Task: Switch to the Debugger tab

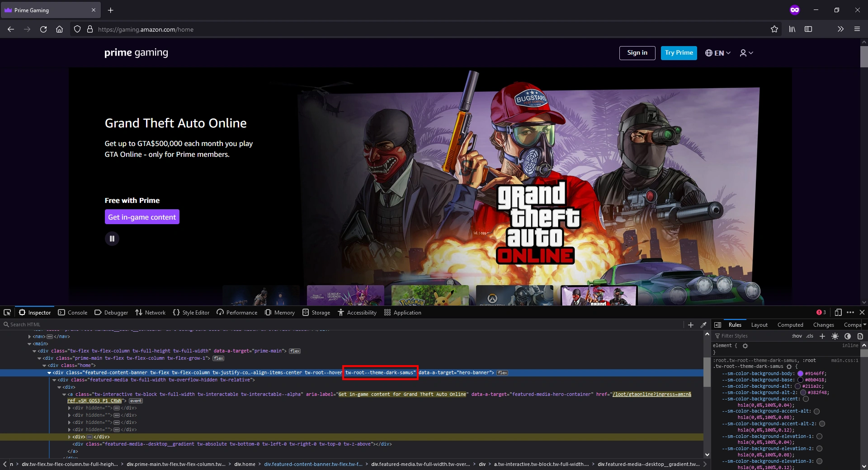Action: [x=111, y=312]
